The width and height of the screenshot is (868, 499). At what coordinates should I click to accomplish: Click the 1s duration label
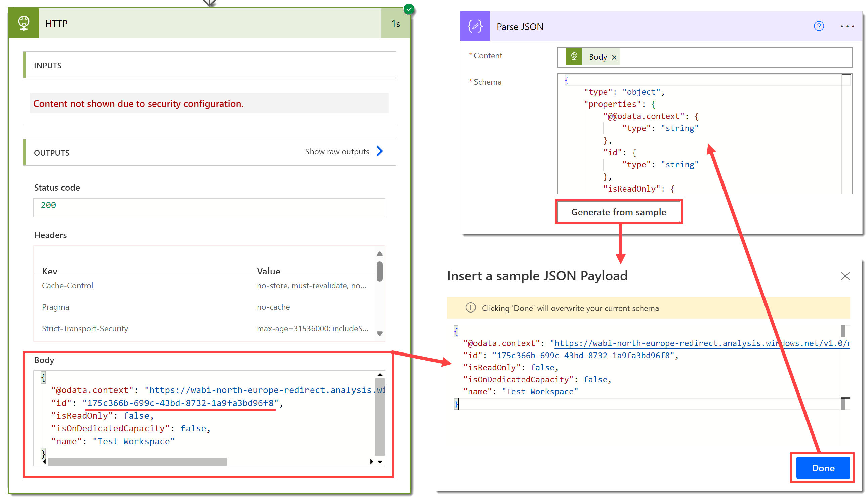coord(396,24)
